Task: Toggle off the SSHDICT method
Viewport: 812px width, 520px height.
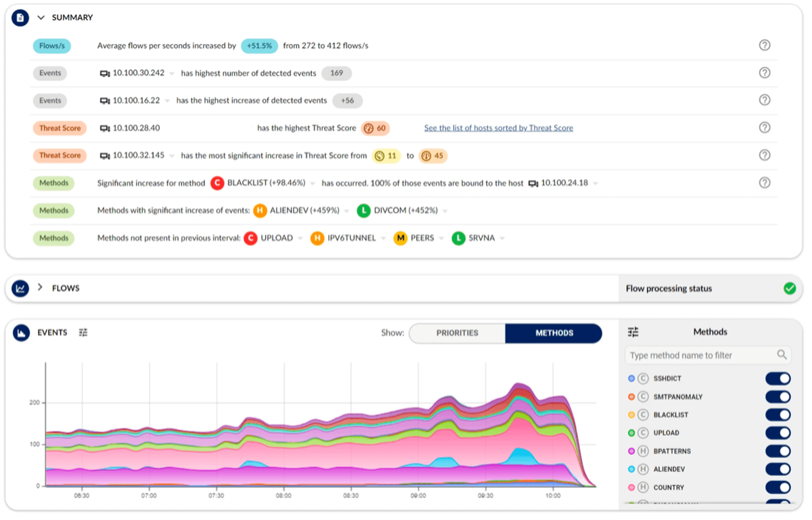Action: [778, 379]
